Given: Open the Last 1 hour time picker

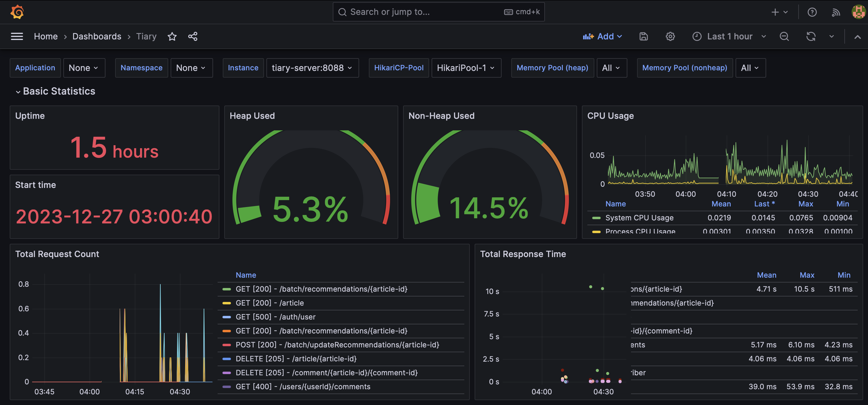Looking at the screenshot, I should [x=729, y=36].
